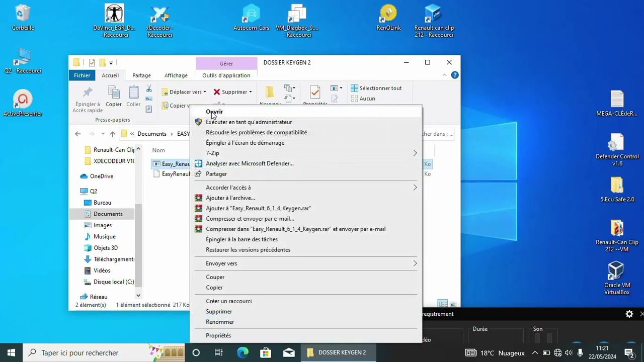Image resolution: width=644 pixels, height=362 pixels.
Task: Open the notification center icon
Action: [629, 352]
